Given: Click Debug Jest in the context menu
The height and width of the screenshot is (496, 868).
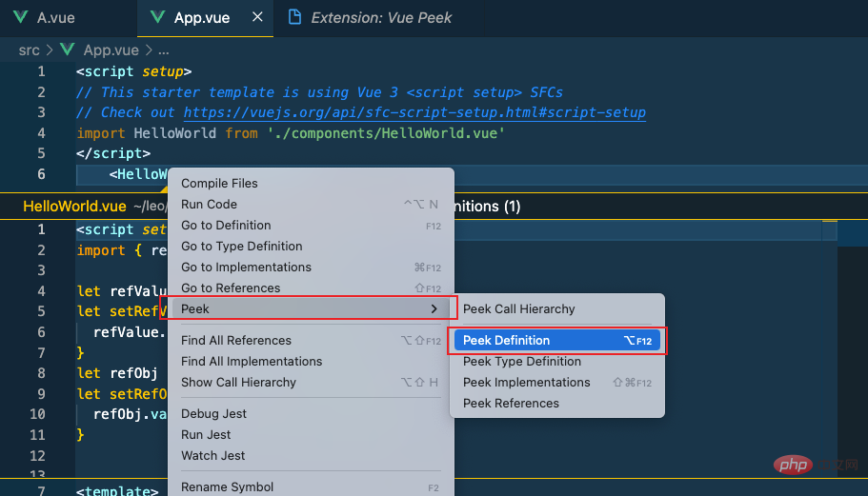Looking at the screenshot, I should (213, 414).
